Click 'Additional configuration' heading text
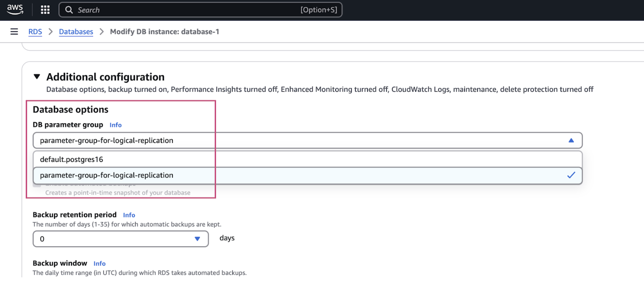 click(x=105, y=77)
